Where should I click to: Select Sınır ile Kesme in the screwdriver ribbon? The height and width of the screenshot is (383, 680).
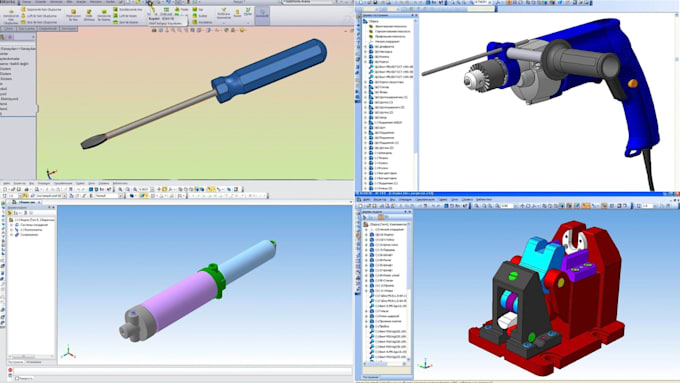tap(125, 22)
